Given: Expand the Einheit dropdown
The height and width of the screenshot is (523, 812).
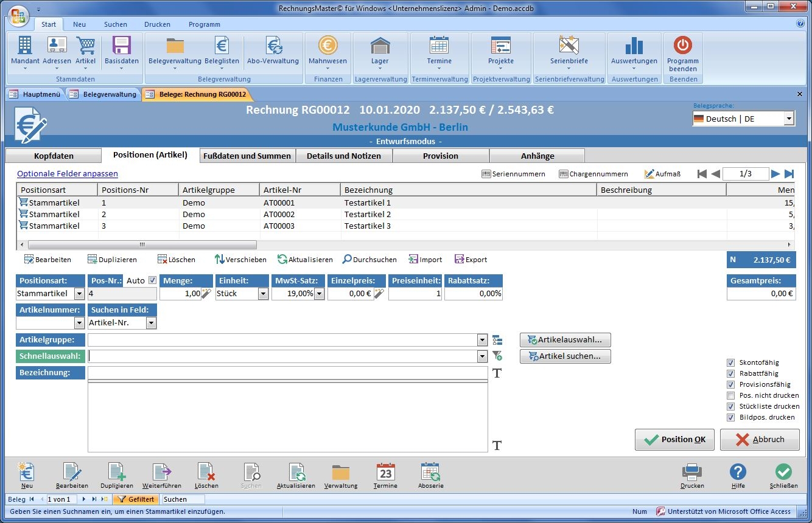Looking at the screenshot, I should pos(263,294).
